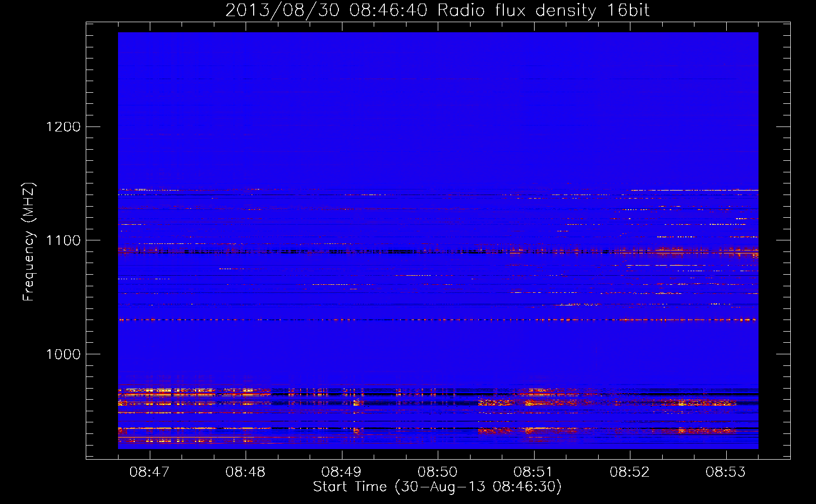Click the 08:52 time tick label
The width and height of the screenshot is (816, 504).
pos(629,472)
